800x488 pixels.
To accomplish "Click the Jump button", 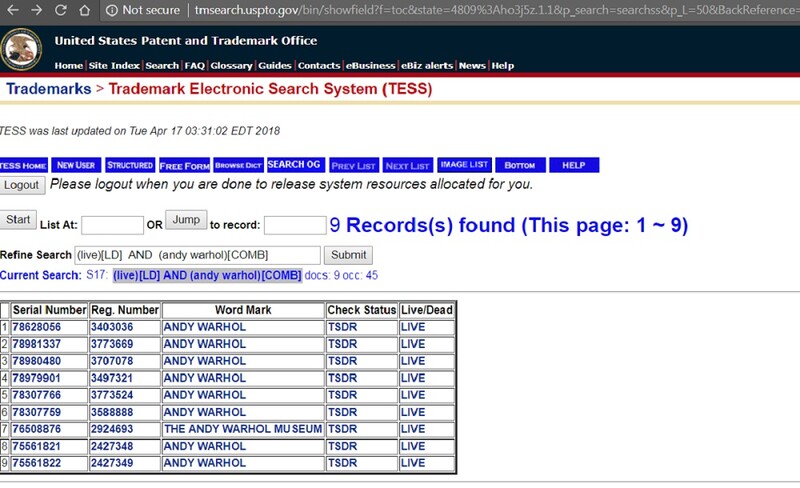I will click(x=186, y=219).
